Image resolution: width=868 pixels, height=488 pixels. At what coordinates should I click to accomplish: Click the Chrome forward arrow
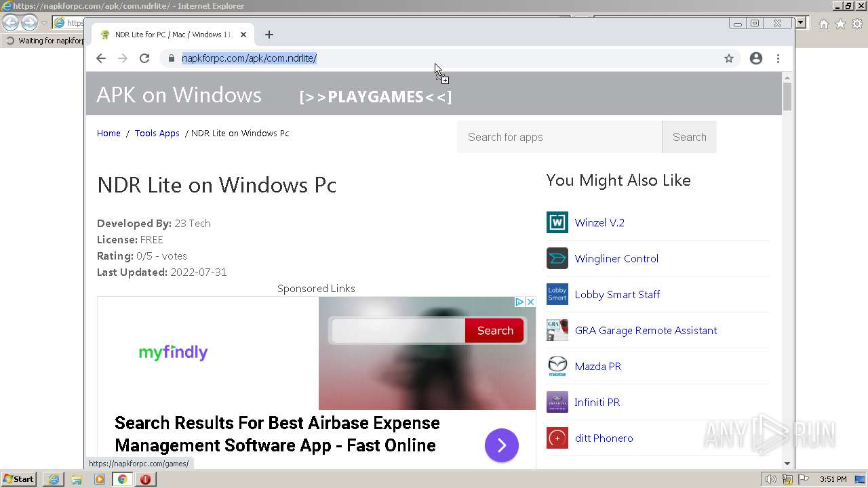click(123, 58)
